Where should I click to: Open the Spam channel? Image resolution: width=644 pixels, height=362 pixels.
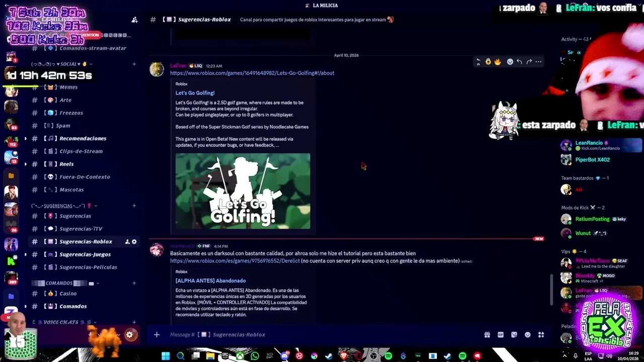click(x=84, y=126)
